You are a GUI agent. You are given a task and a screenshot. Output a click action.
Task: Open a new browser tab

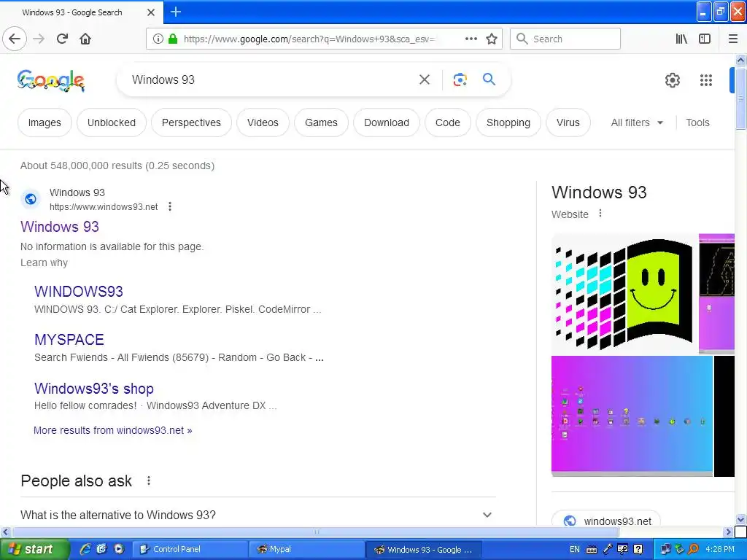175,12
